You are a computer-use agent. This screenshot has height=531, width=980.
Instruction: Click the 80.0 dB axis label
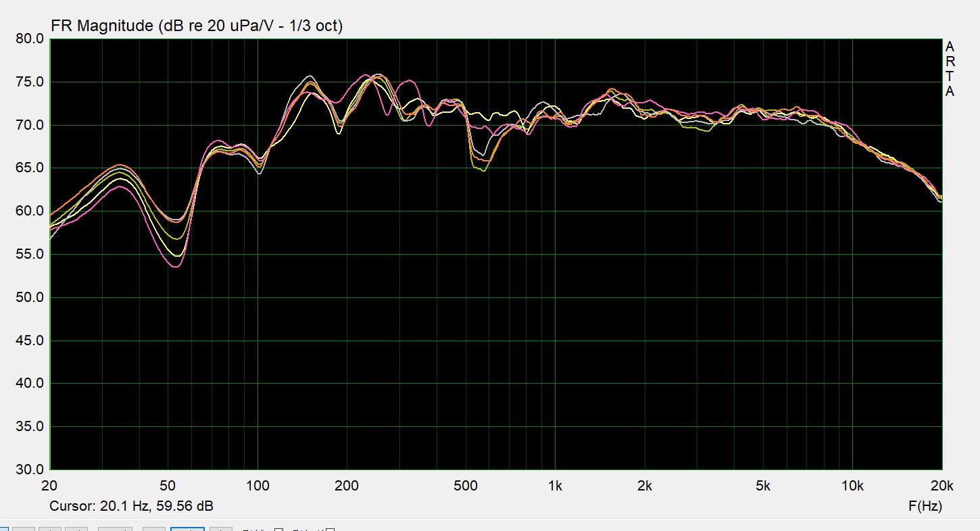(x=29, y=39)
